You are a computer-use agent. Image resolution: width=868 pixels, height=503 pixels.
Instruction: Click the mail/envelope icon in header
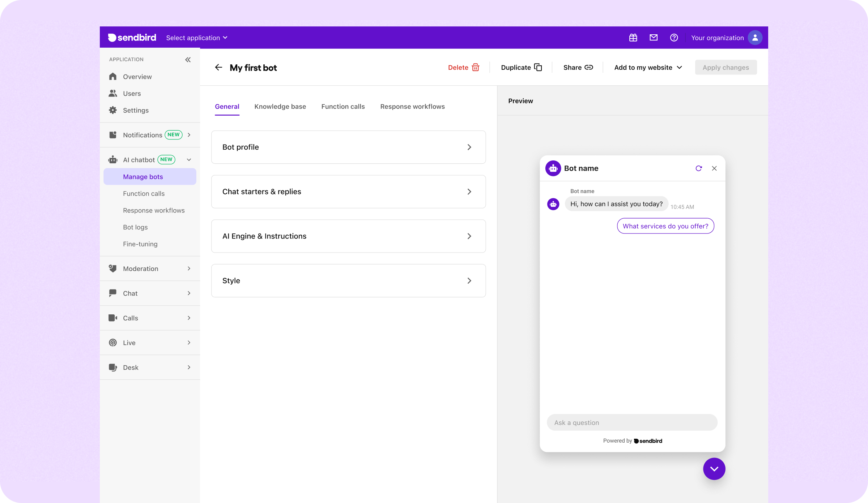tap(654, 37)
